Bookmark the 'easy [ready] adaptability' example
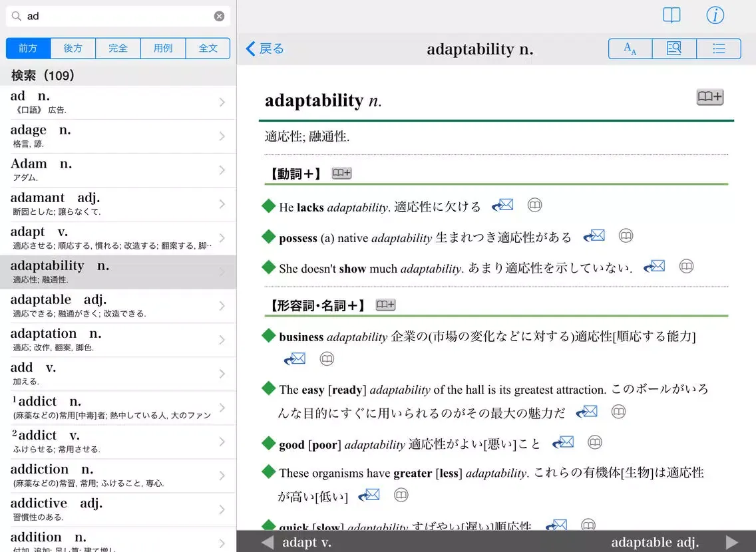Image resolution: width=756 pixels, height=552 pixels. tap(619, 412)
